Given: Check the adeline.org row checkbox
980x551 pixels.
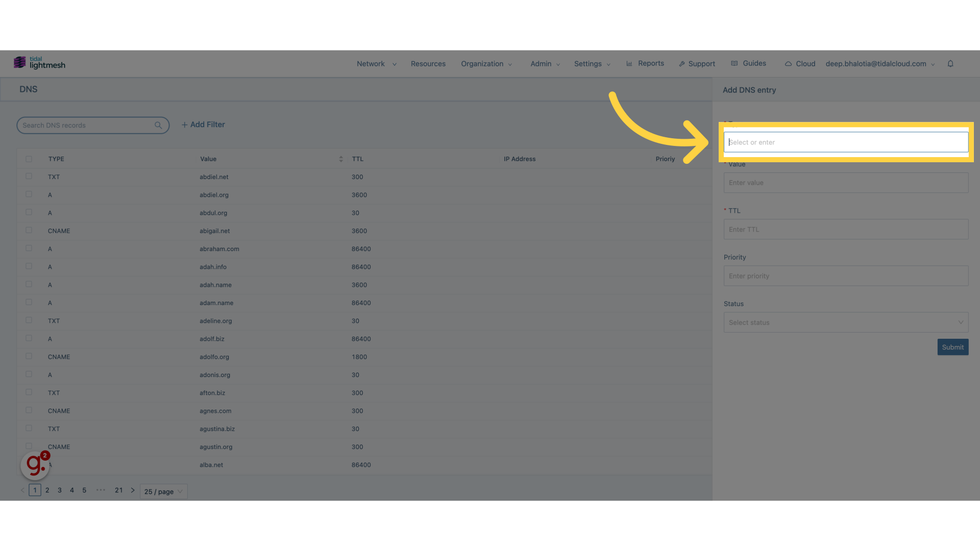Looking at the screenshot, I should click(29, 320).
